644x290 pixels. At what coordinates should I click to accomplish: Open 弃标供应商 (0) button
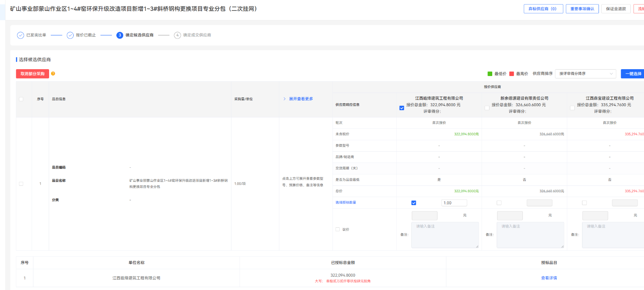[x=543, y=9]
